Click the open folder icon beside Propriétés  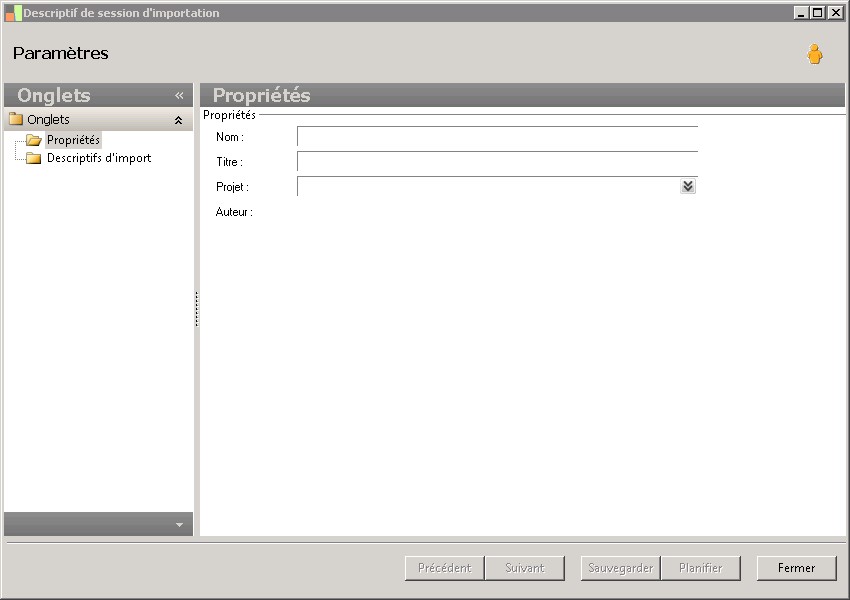click(x=34, y=140)
